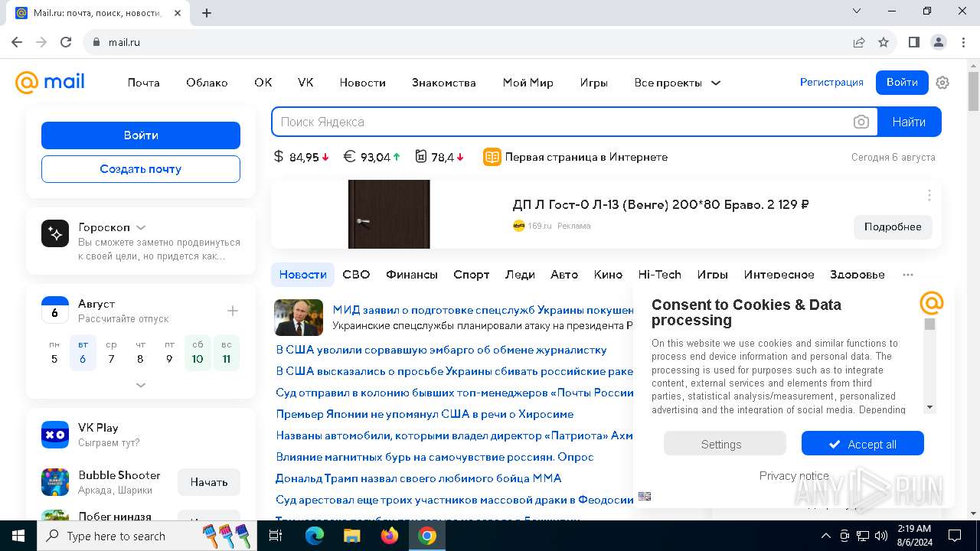Open the horoscope star icon
The width and height of the screenshot is (980, 551).
click(x=55, y=234)
